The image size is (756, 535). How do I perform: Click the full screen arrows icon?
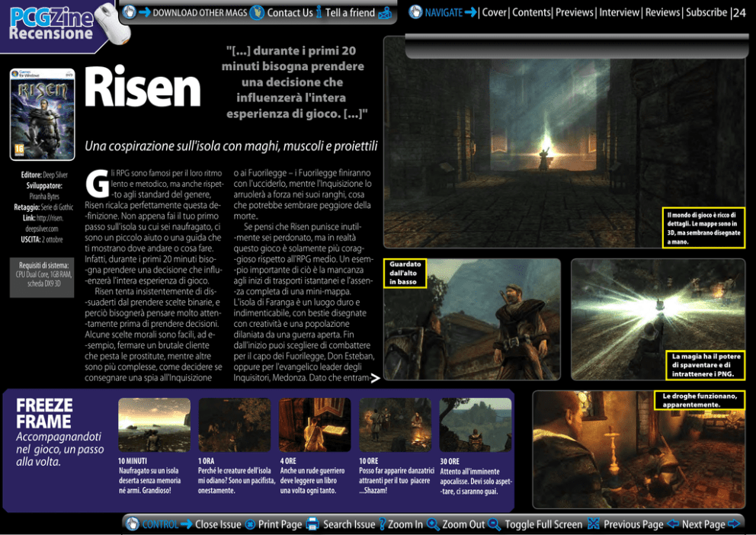[593, 524]
